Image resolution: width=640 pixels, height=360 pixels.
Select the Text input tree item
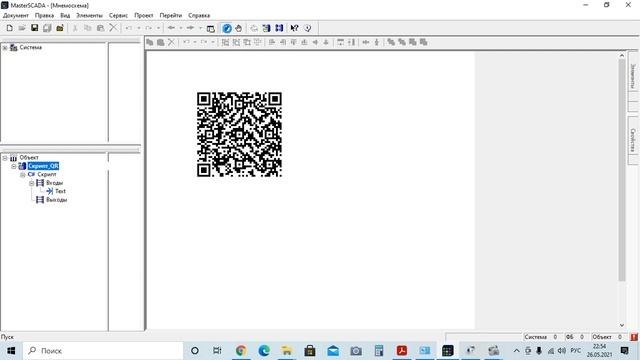click(60, 191)
